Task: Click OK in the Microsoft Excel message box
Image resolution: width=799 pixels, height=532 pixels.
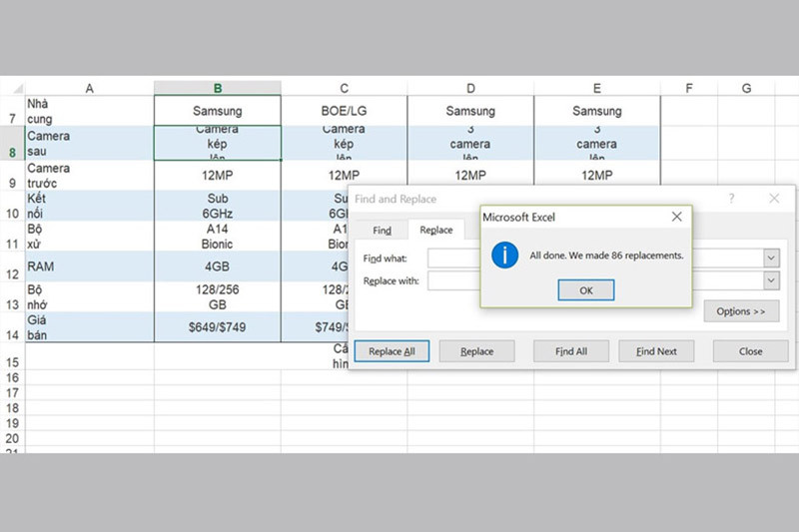Action: coord(586,290)
